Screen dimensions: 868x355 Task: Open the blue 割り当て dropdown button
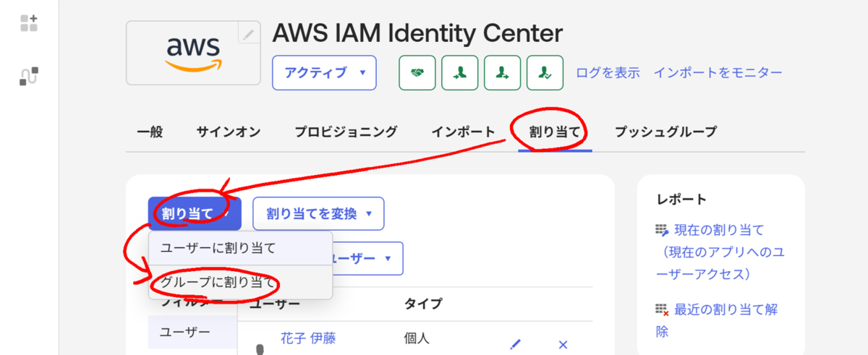(195, 213)
